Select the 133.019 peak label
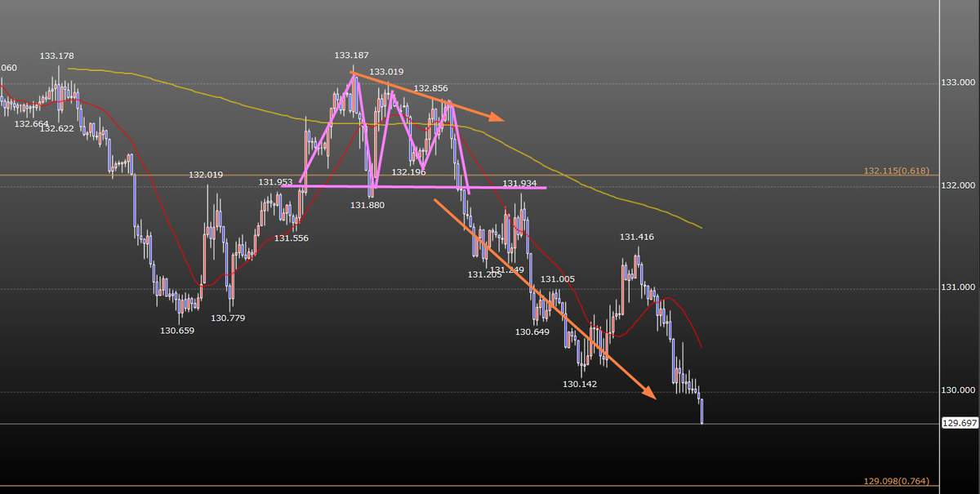The height and width of the screenshot is (494, 980). pos(387,73)
